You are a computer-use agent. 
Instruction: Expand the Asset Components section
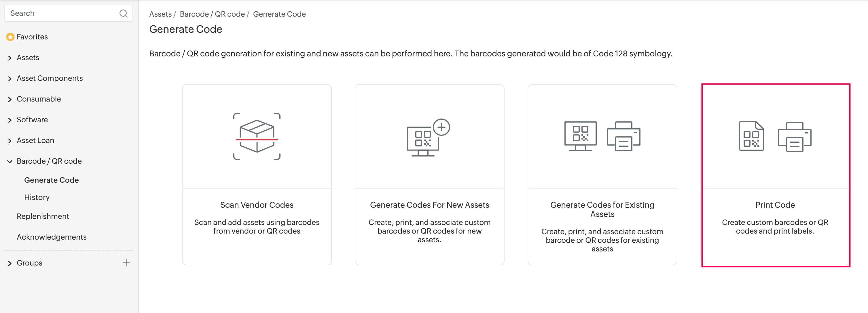[10, 79]
